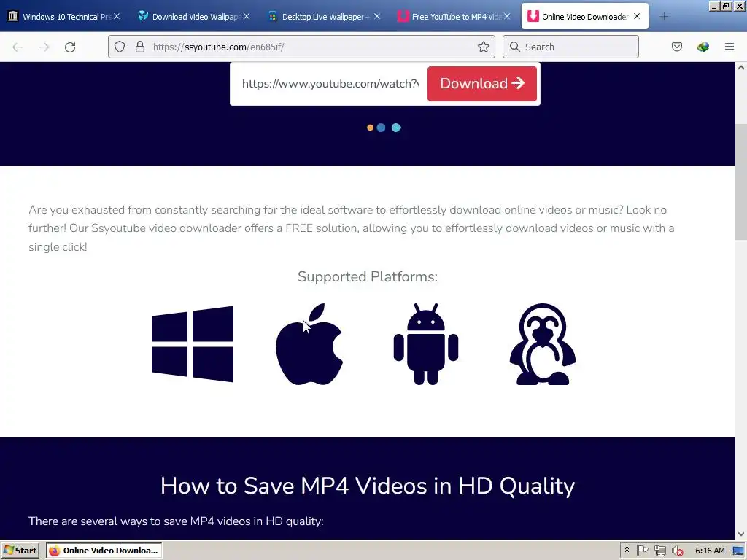Click the 'Supported Platforms:' heading

pos(368,276)
